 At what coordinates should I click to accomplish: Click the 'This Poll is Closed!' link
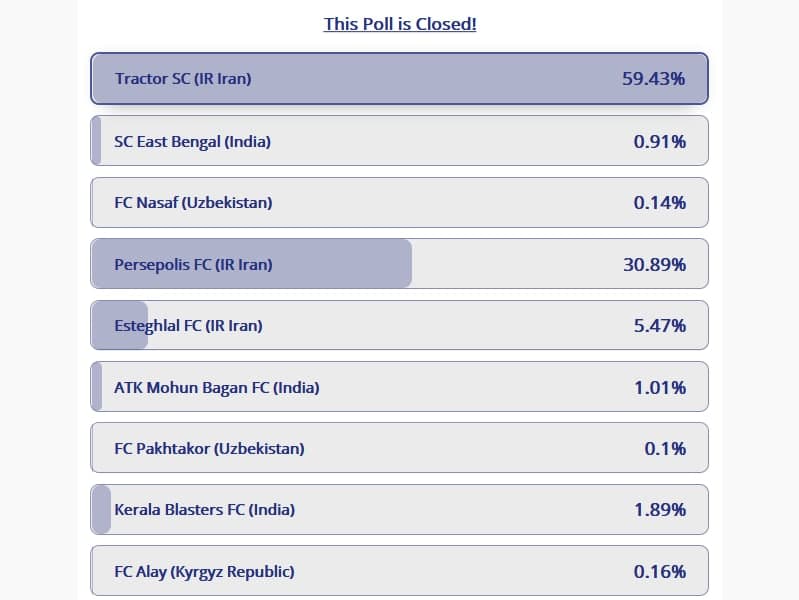click(x=400, y=24)
